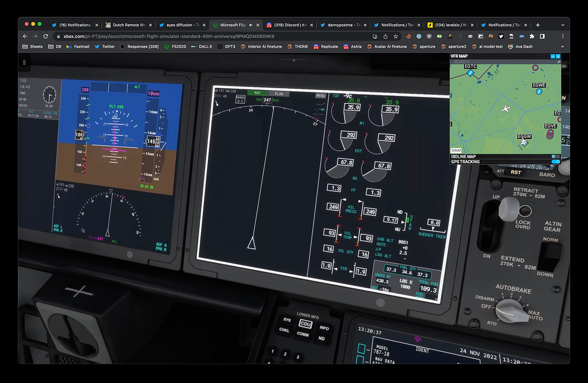
Task: Open the Replicate bookmark
Action: pyautogui.click(x=326, y=46)
